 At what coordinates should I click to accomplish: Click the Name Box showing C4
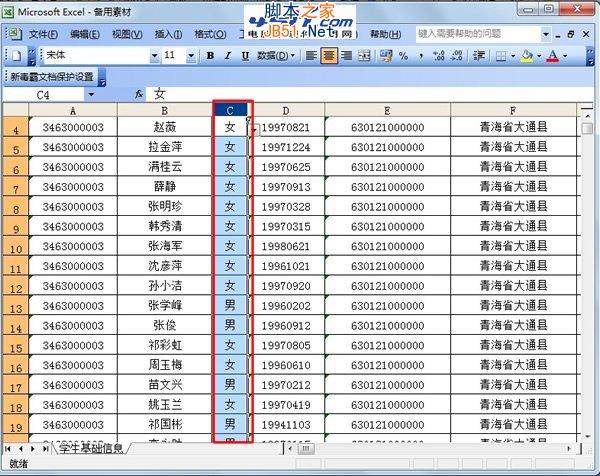tap(43, 95)
